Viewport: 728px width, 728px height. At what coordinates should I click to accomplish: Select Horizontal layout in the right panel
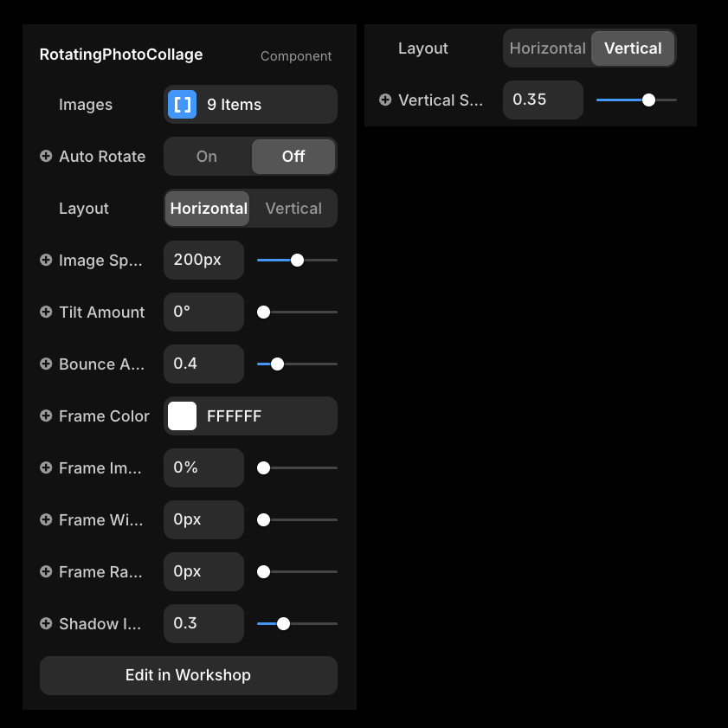click(547, 48)
